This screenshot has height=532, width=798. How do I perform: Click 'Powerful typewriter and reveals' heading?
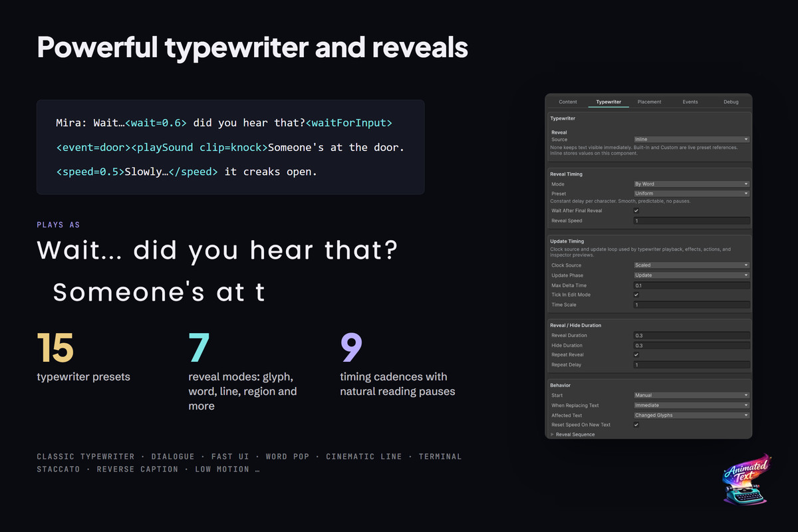click(252, 48)
